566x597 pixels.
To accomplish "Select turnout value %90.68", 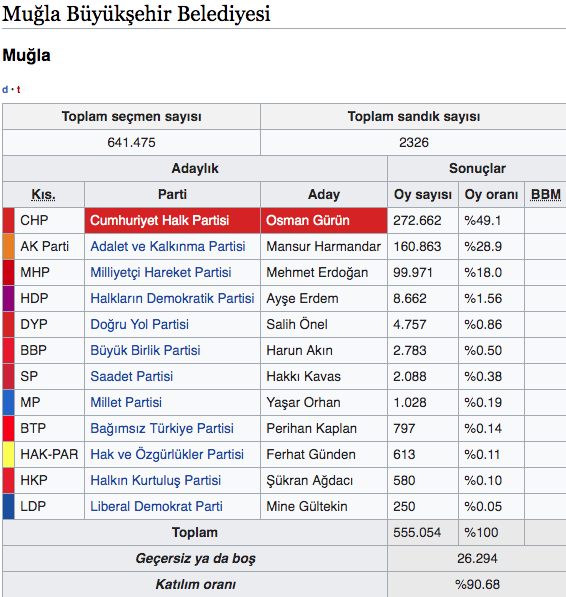I will (x=477, y=584).
